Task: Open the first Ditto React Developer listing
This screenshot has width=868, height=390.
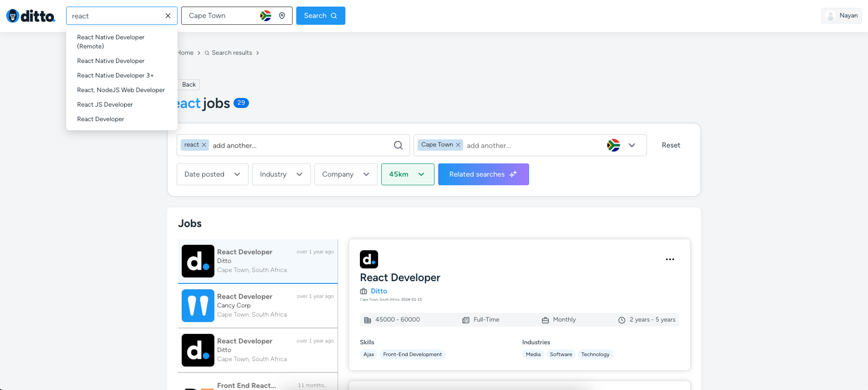Action: (258, 261)
